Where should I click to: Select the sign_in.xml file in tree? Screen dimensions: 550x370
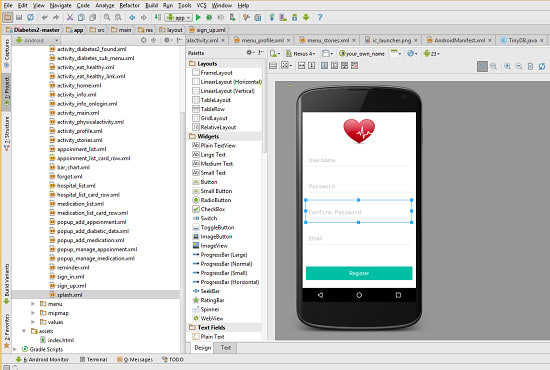click(x=71, y=277)
